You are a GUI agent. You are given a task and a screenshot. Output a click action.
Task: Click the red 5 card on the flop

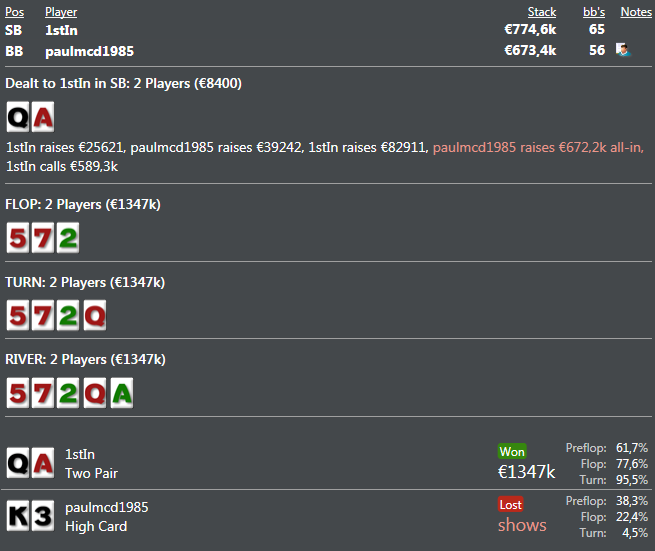[18, 238]
